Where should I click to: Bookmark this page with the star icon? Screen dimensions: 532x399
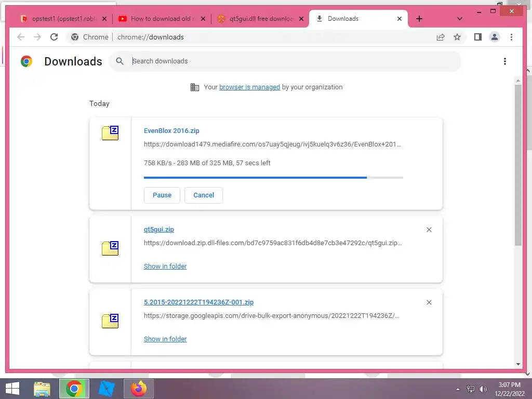457,37
